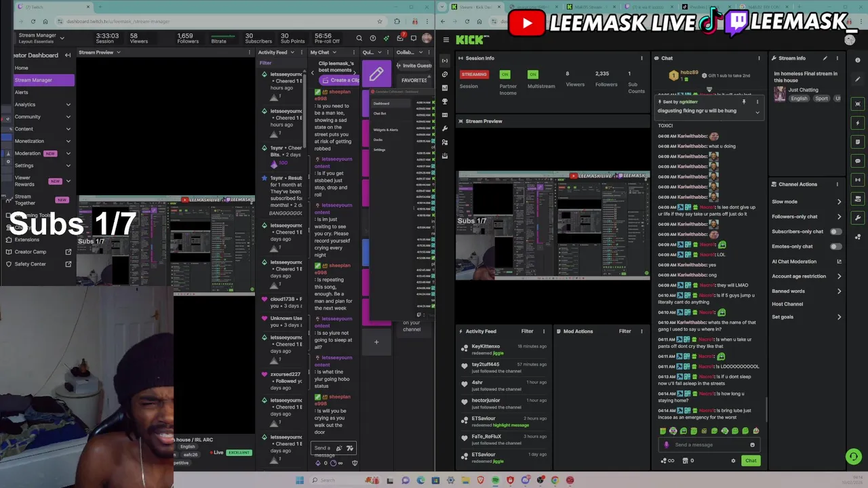Open Twitch help question mark icon

[x=372, y=39]
